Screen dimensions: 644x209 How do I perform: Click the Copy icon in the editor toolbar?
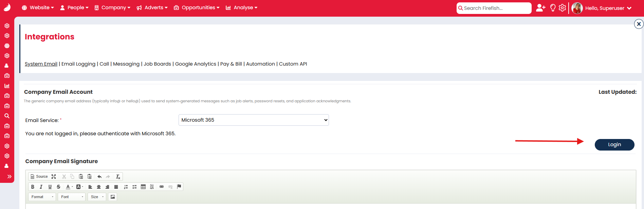pyautogui.click(x=72, y=176)
